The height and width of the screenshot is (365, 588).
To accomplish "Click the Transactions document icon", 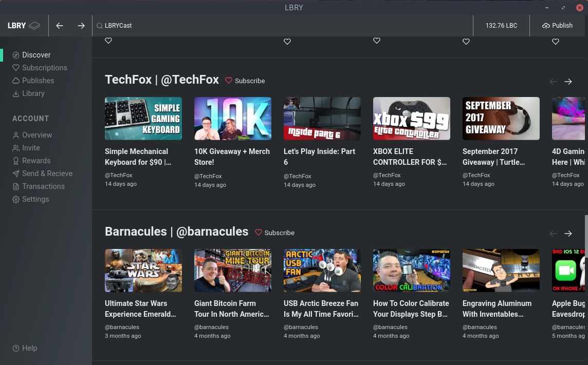I will coord(16,186).
